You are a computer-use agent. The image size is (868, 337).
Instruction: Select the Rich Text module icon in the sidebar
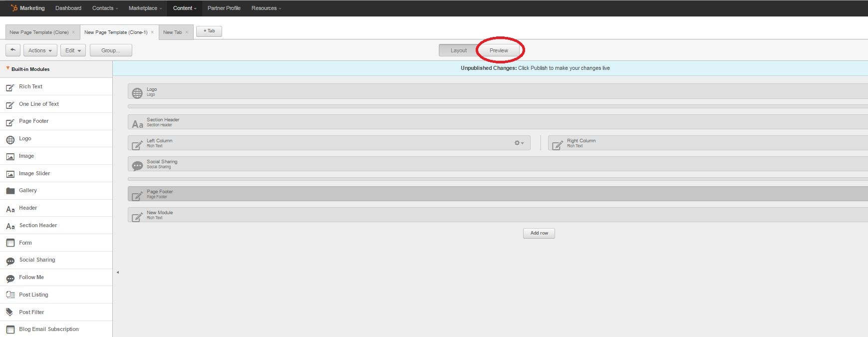(x=10, y=87)
